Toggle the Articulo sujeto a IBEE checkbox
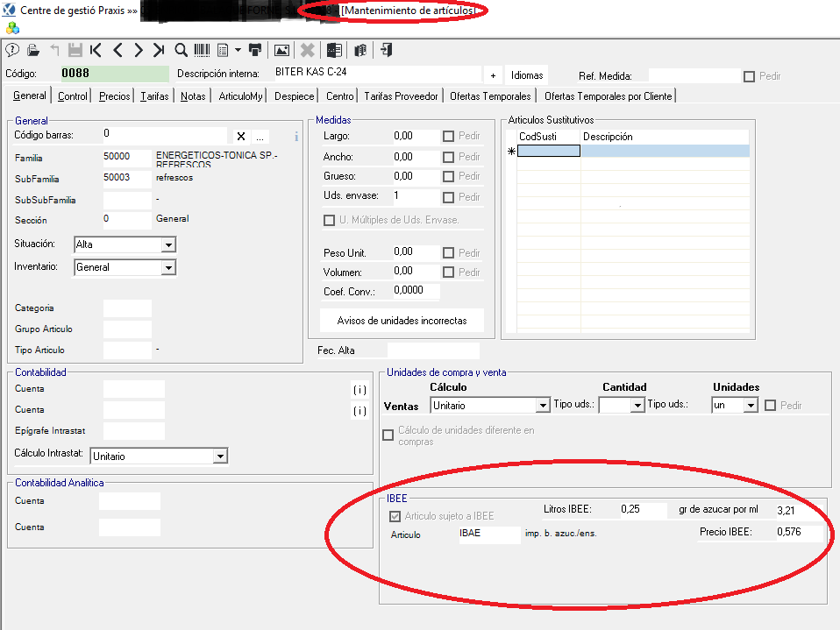This screenshot has height=630, width=840. pyautogui.click(x=395, y=516)
